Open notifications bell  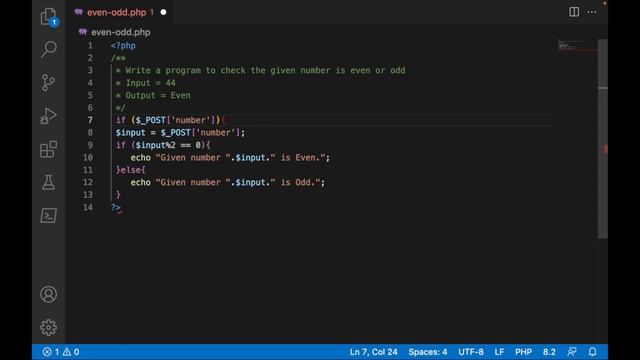(x=593, y=352)
